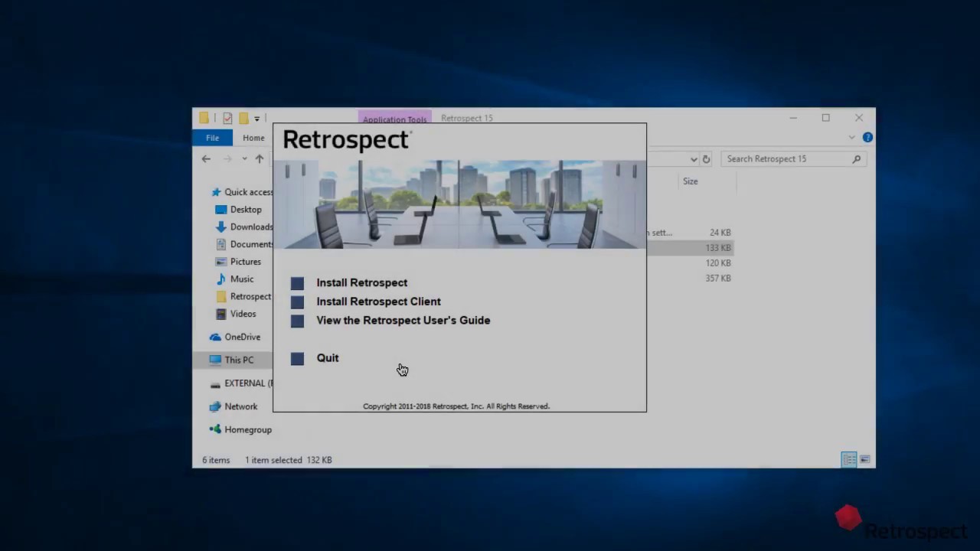
Task: Select Homegroup in navigation pane
Action: click(248, 430)
